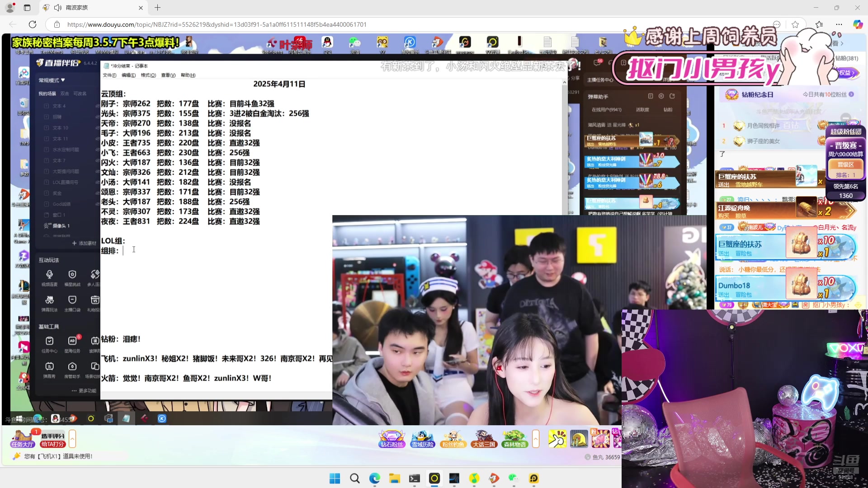The width and height of the screenshot is (868, 488).
Task: Open 查看 menu in Notepad
Action: (x=168, y=75)
